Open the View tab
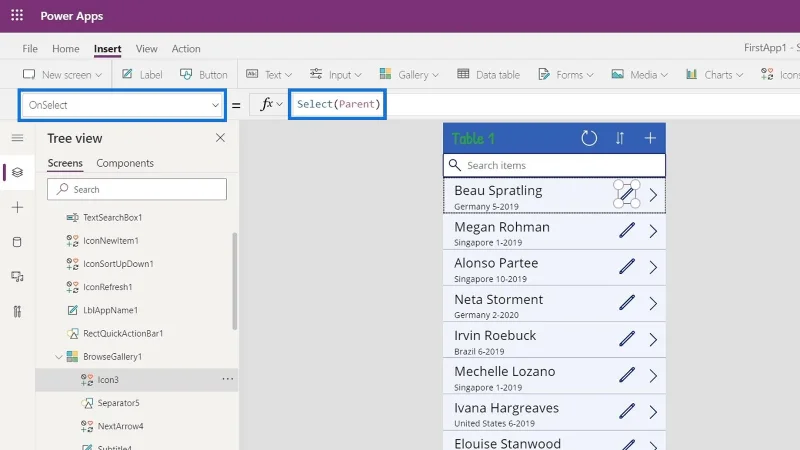The height and width of the screenshot is (450, 800). 146,48
